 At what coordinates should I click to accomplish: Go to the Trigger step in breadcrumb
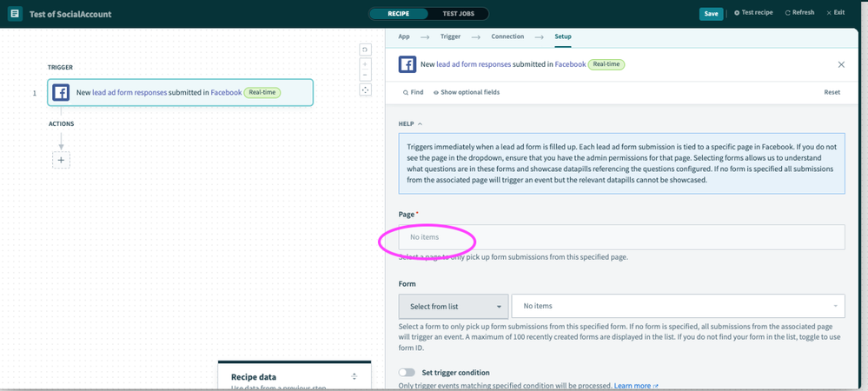click(x=450, y=36)
